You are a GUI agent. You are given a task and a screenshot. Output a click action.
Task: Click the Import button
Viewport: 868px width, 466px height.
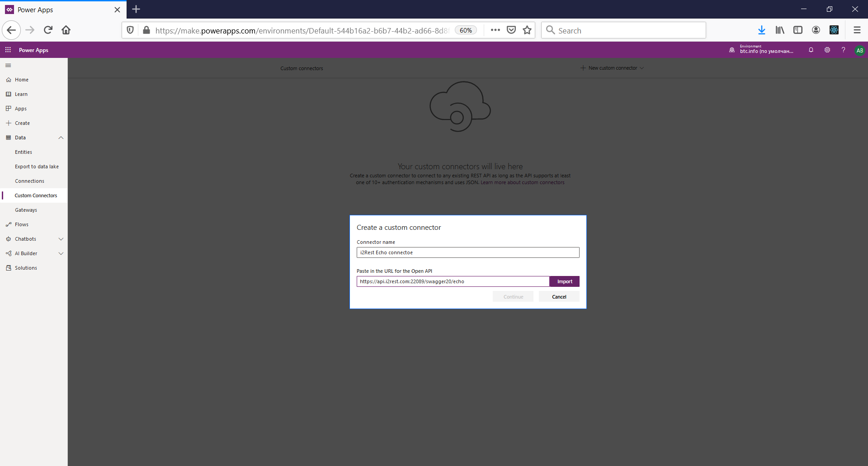(x=565, y=281)
